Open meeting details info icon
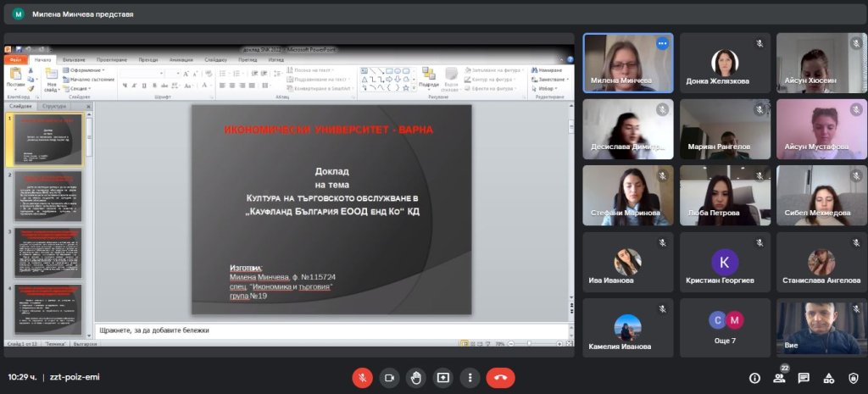 (x=754, y=378)
